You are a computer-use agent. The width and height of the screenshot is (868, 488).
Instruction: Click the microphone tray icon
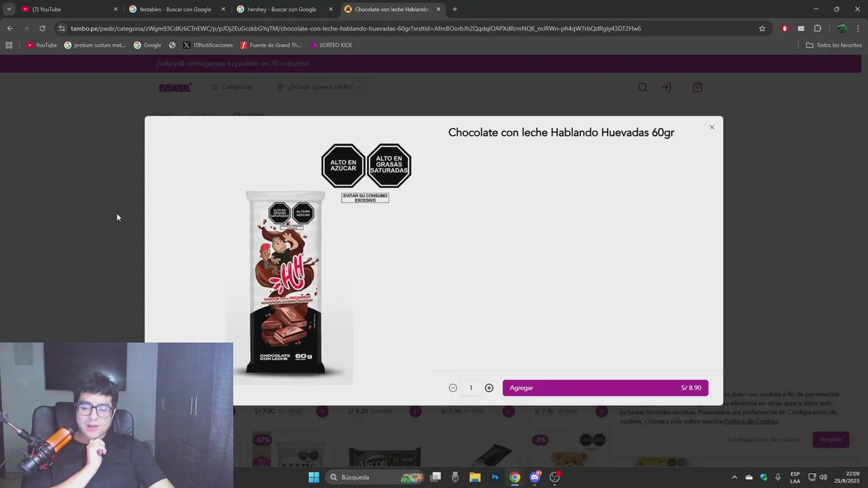click(778, 477)
